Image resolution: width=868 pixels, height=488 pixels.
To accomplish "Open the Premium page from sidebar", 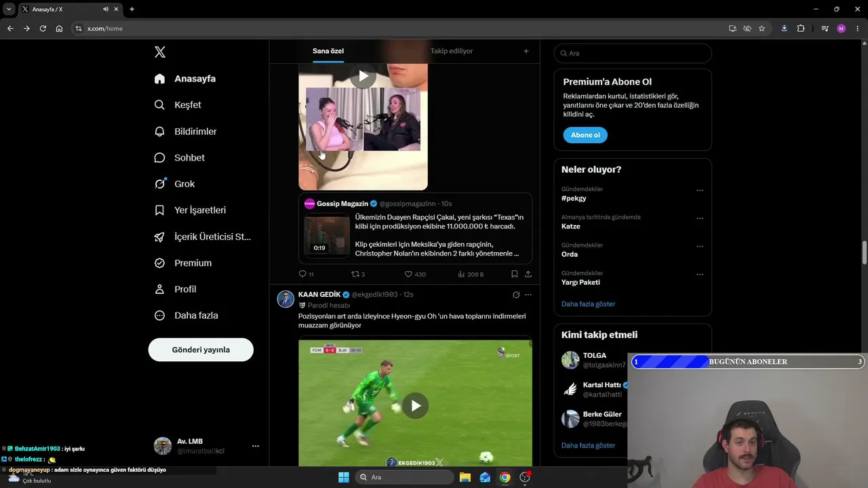I will (183, 263).
